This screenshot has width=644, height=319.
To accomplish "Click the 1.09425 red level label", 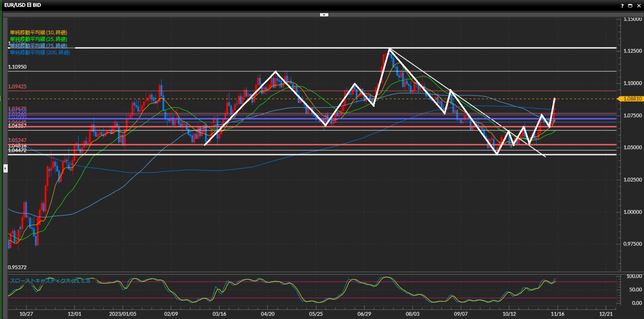I will [17, 86].
